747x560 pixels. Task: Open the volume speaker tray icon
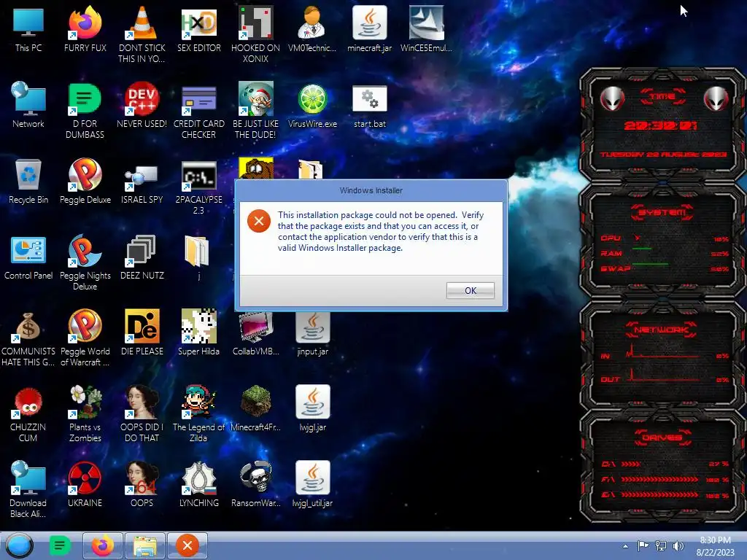(678, 545)
